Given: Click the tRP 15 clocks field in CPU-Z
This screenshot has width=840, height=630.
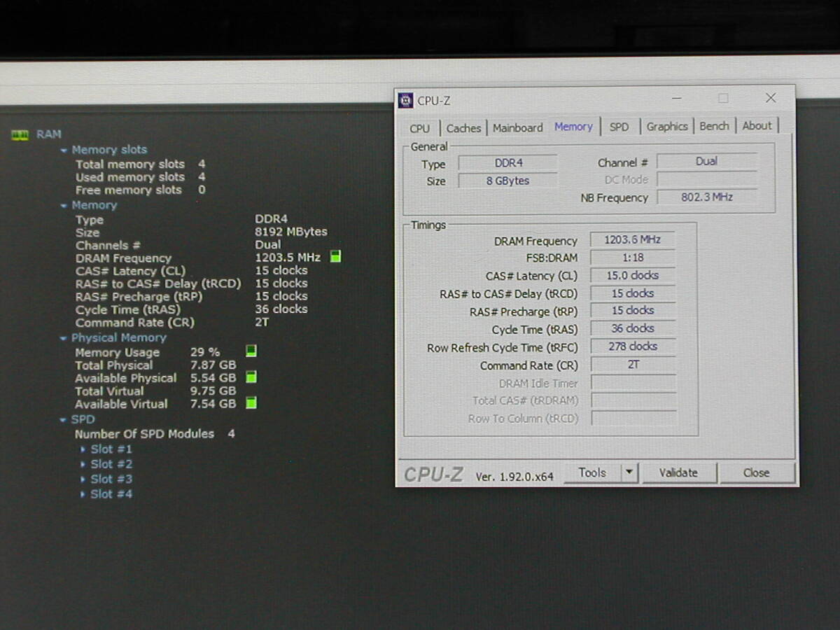Looking at the screenshot, I should click(x=633, y=311).
